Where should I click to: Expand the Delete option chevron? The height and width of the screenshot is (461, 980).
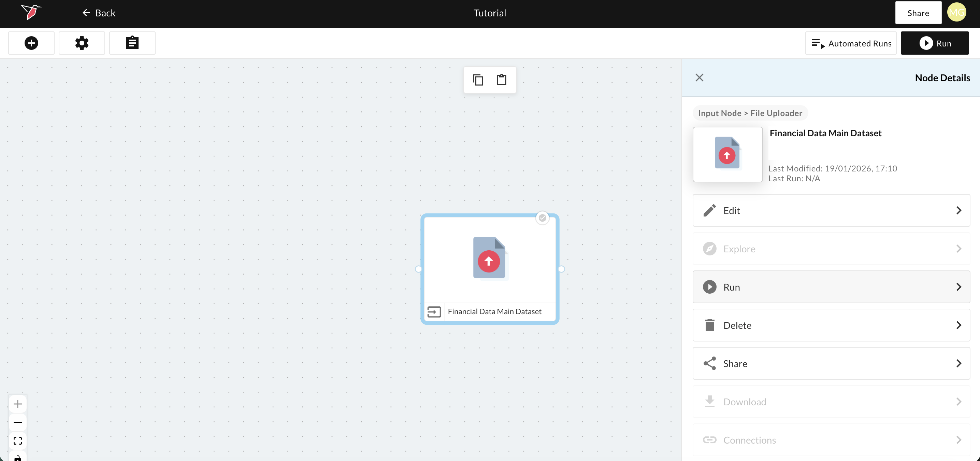(x=958, y=325)
